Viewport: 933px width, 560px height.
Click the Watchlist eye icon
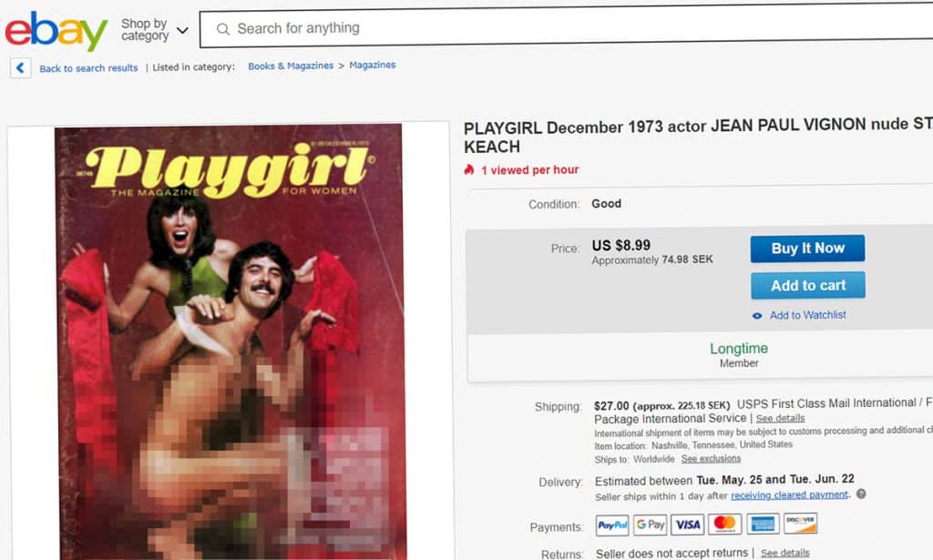pyautogui.click(x=757, y=316)
